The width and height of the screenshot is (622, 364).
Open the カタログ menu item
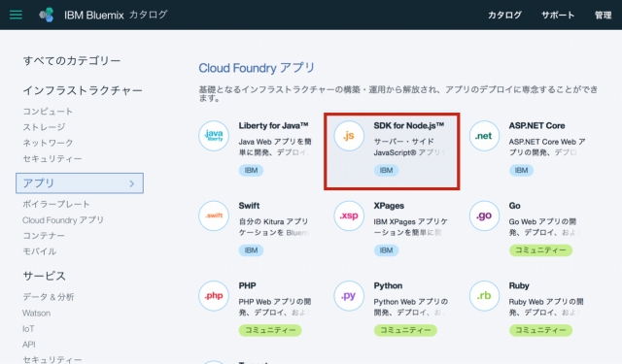tap(504, 16)
